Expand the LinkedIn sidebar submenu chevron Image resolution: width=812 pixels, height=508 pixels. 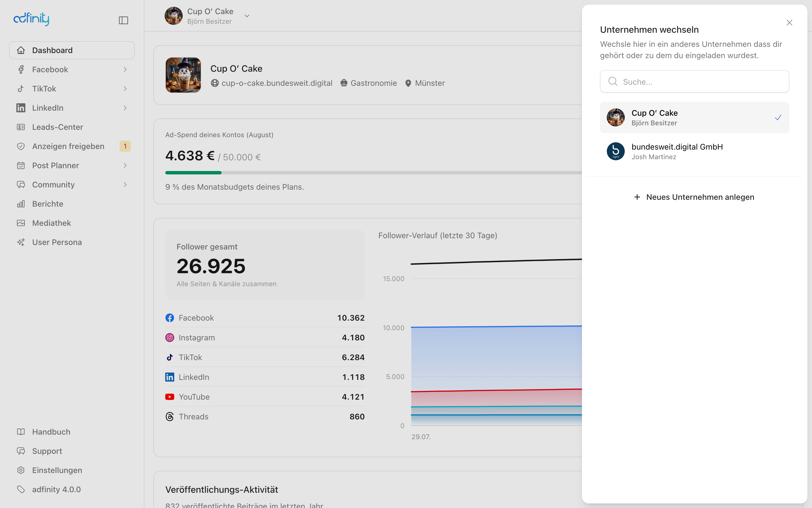click(x=125, y=108)
